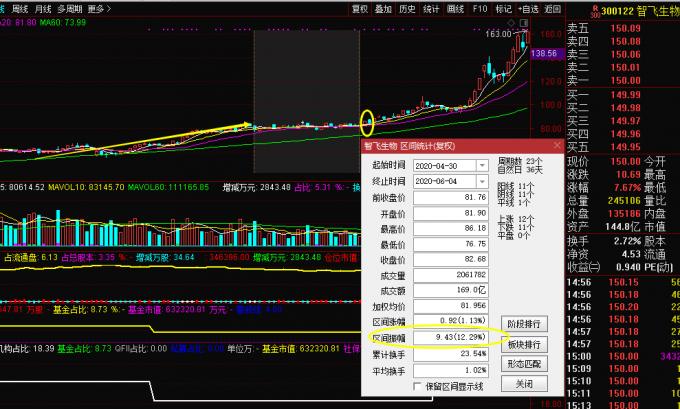This screenshot has height=409, width=680.
Task: Click the 成交量 value 2061782
Action: coord(451,275)
